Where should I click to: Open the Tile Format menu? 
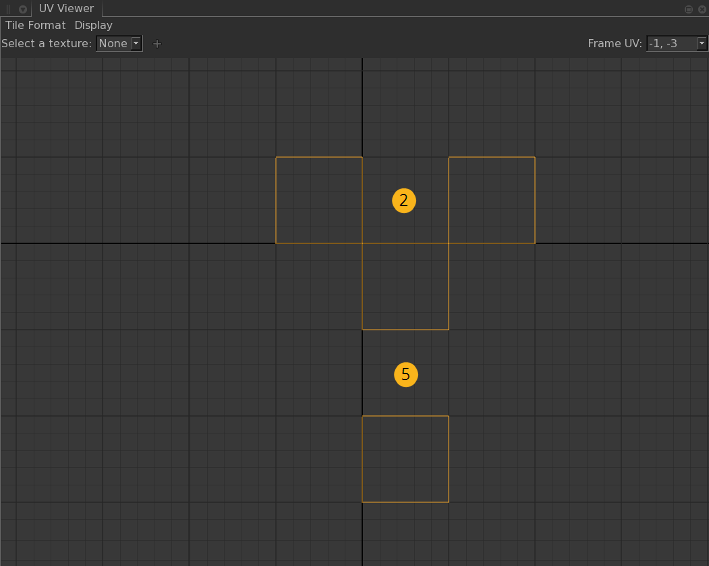pyautogui.click(x=35, y=25)
